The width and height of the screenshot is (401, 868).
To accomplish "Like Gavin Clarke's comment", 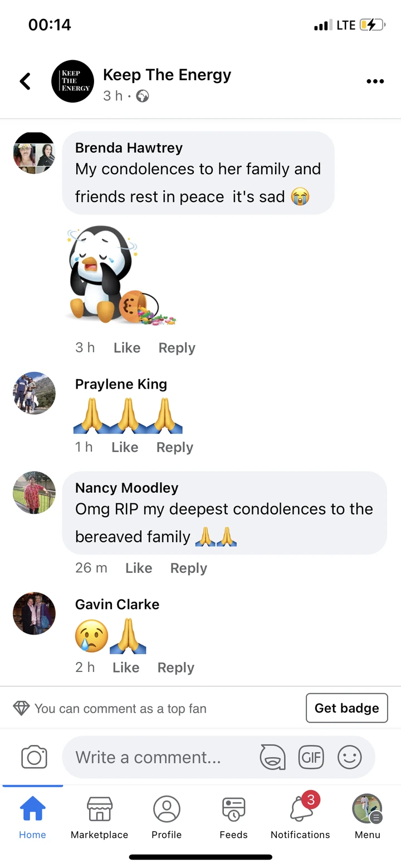I will pyautogui.click(x=126, y=667).
